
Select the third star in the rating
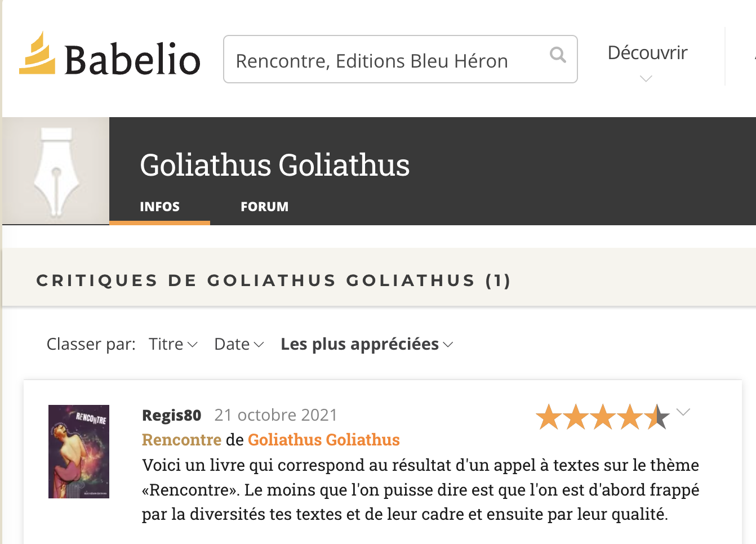603,416
